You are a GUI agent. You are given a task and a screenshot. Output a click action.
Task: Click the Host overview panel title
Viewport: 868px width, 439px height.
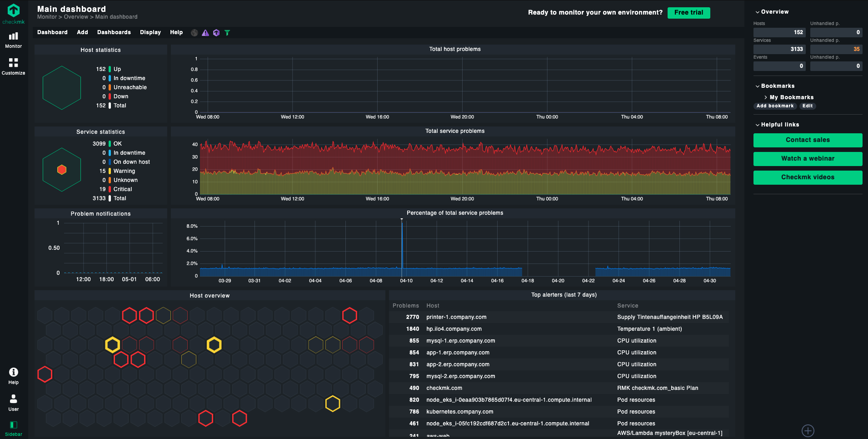[210, 296]
